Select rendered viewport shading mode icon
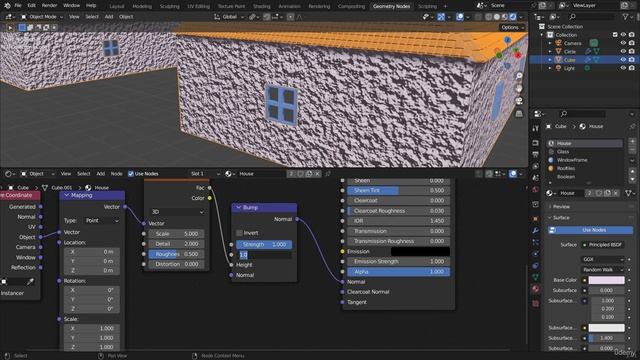 click(513, 17)
